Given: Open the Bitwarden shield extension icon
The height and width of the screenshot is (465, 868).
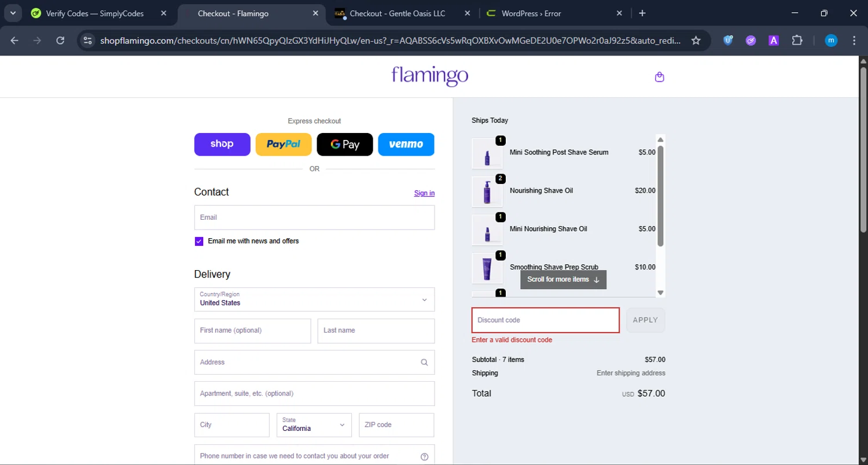Looking at the screenshot, I should [728, 40].
